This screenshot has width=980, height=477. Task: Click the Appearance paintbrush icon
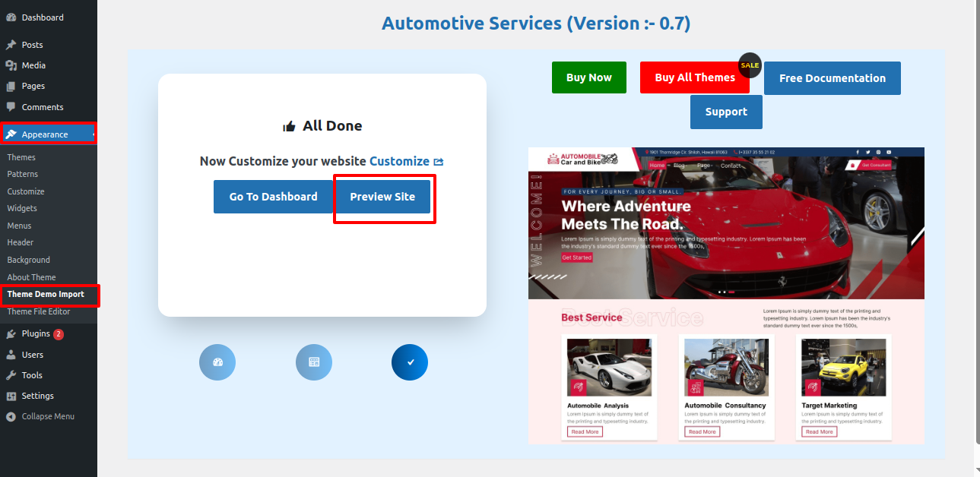11,134
